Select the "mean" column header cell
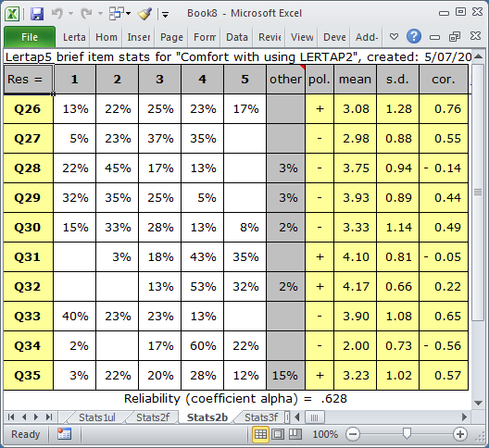Viewport: 489px width, 448px height. coord(356,80)
